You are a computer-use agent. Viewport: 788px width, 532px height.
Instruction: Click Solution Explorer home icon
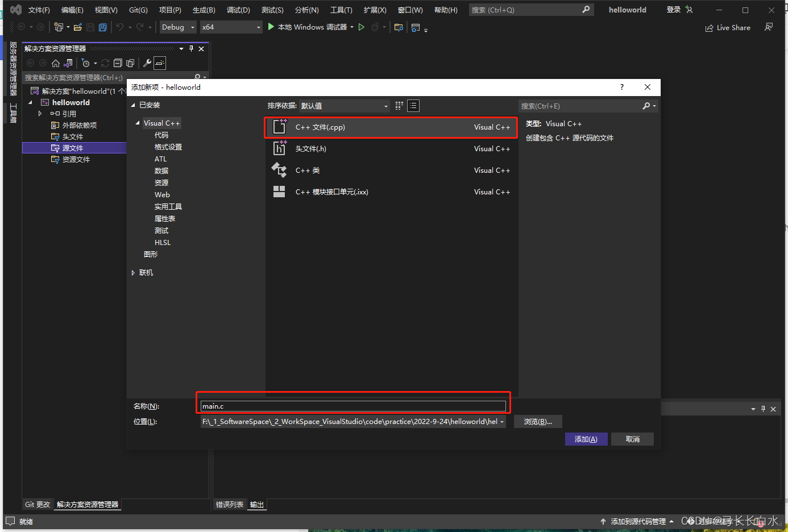[56, 63]
